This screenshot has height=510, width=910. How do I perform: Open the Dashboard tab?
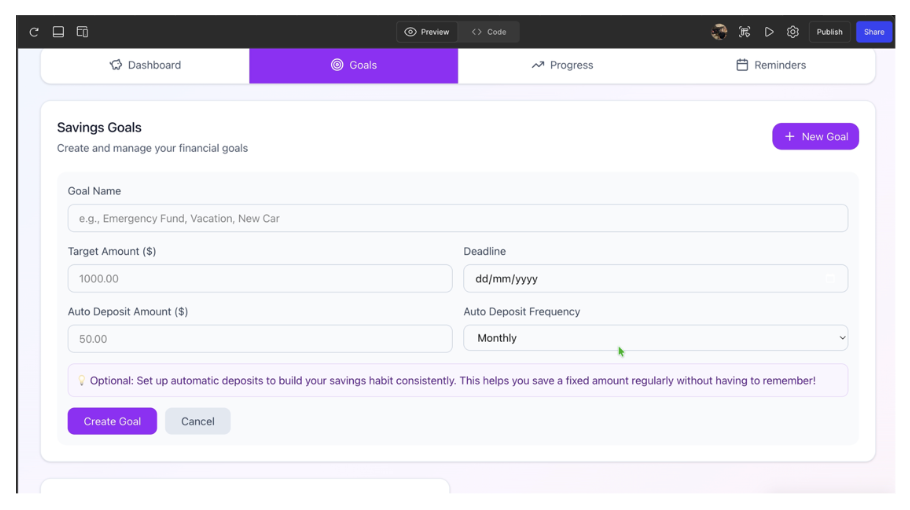[145, 65]
